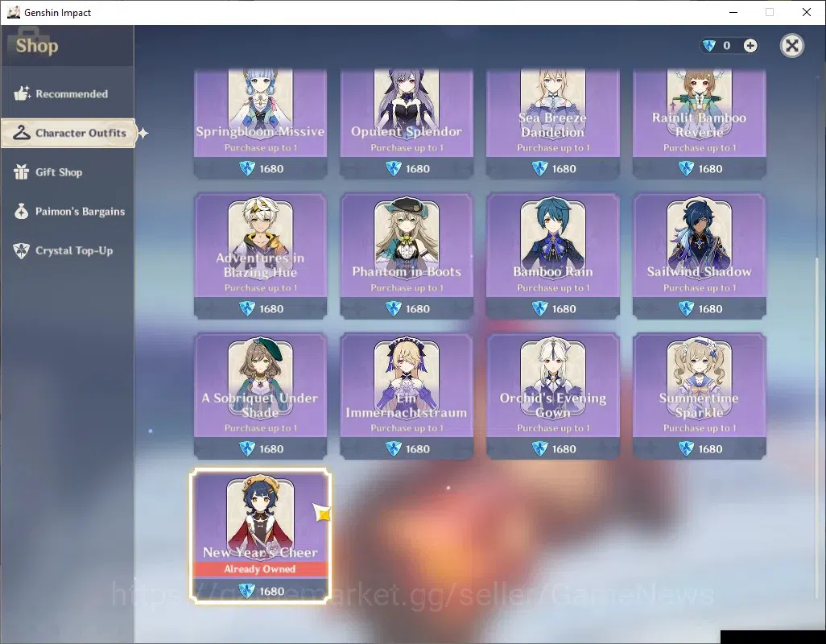Click the 1680 price under Rainlit Bamboo Reverie
This screenshot has height=644, width=826.
coord(710,169)
